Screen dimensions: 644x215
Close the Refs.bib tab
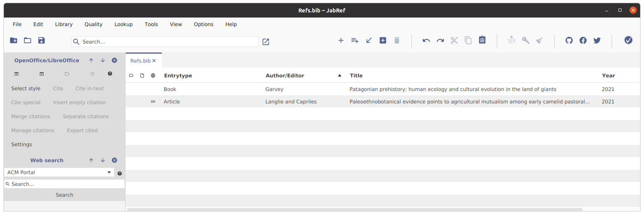(154, 61)
